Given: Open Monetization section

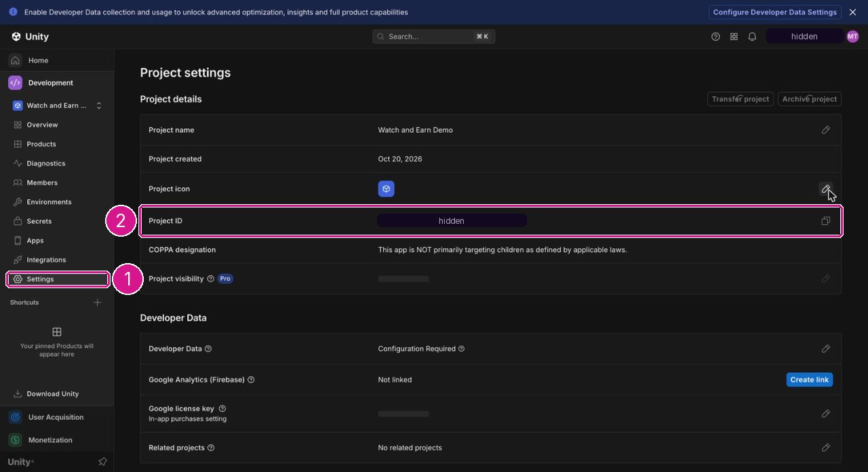Looking at the screenshot, I should pos(57,440).
